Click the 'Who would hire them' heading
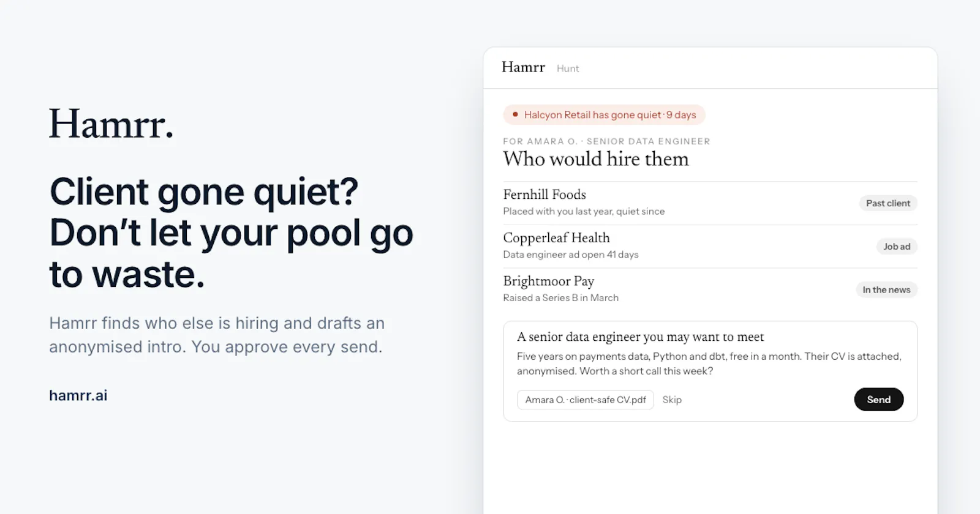980x514 pixels. point(596,159)
